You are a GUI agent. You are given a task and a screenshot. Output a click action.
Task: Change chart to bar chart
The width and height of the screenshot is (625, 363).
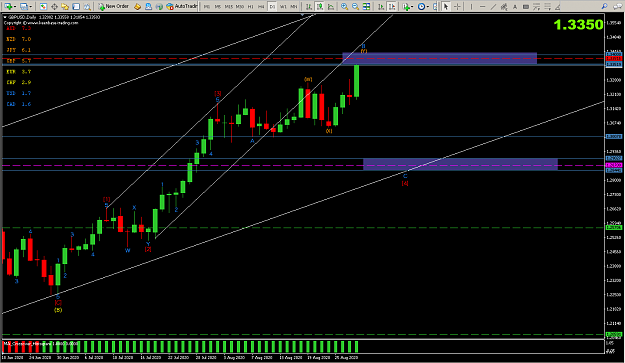point(309,6)
